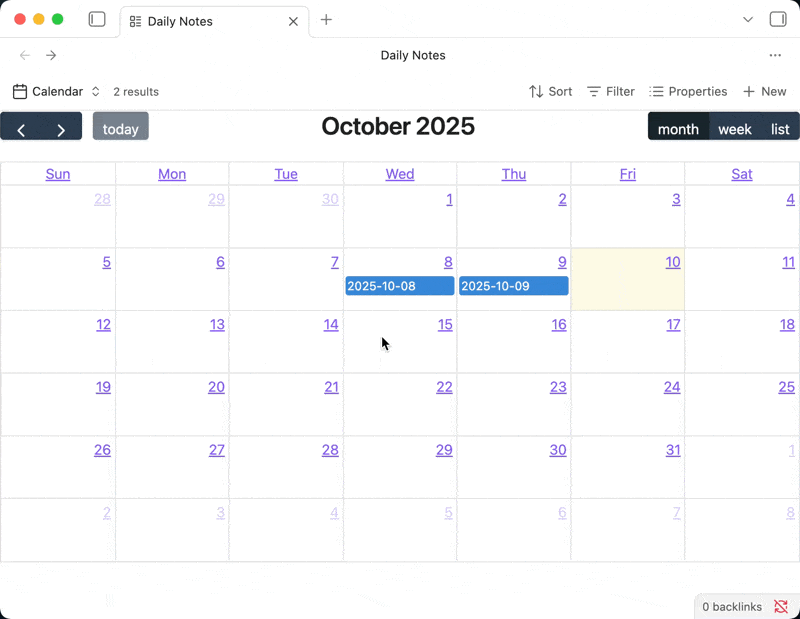Open the Filter menu
Image resolution: width=800 pixels, height=619 pixels.
[611, 92]
